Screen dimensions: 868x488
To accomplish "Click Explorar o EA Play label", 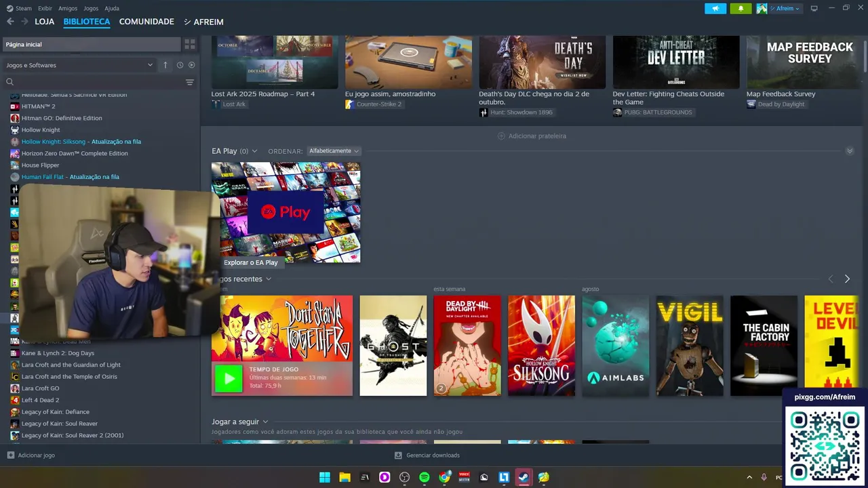I will click(251, 262).
